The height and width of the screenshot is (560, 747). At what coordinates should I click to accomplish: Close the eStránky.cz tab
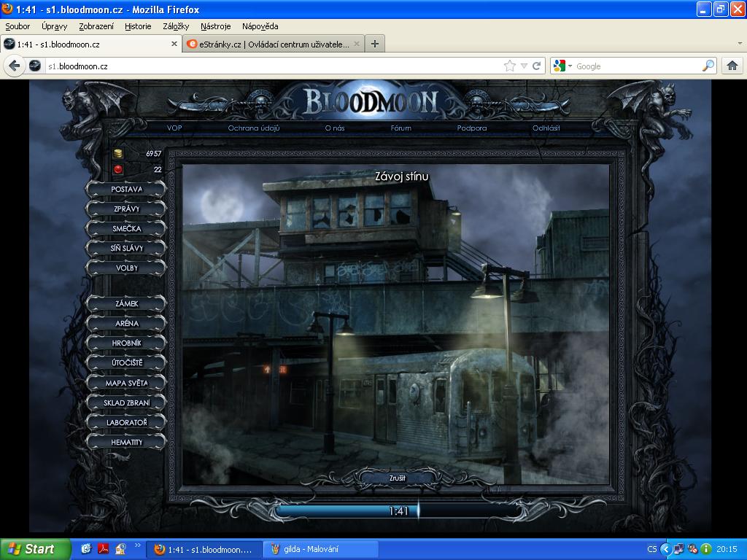pyautogui.click(x=356, y=44)
